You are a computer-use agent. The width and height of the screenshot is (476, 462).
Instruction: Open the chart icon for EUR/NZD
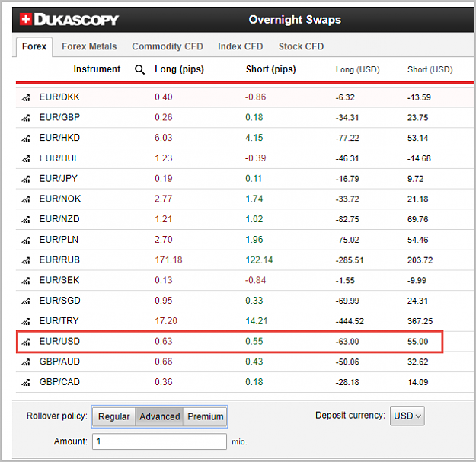26,220
